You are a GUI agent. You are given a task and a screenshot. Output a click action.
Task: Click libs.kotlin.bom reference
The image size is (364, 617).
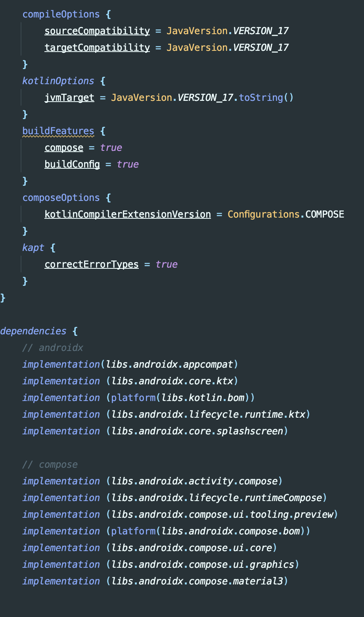tap(203, 398)
